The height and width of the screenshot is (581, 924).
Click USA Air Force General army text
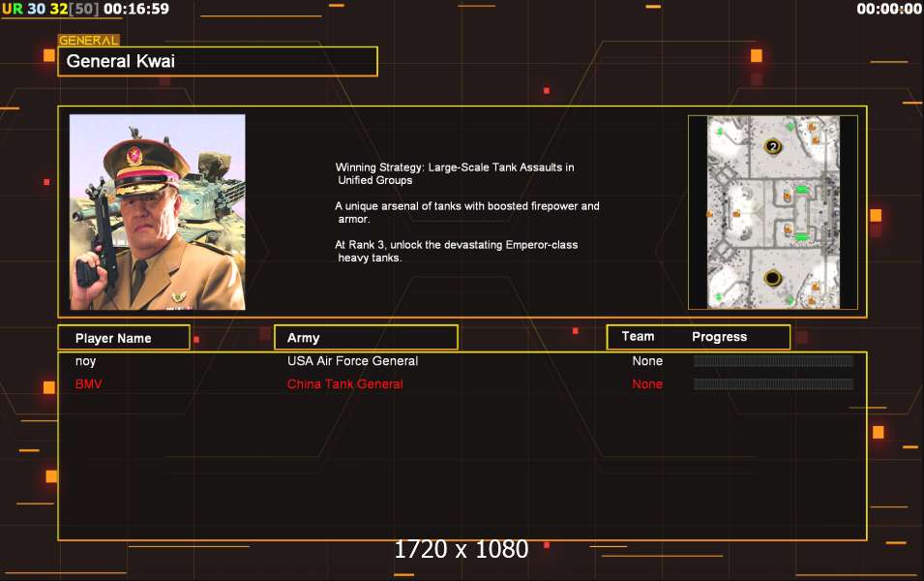tap(352, 361)
